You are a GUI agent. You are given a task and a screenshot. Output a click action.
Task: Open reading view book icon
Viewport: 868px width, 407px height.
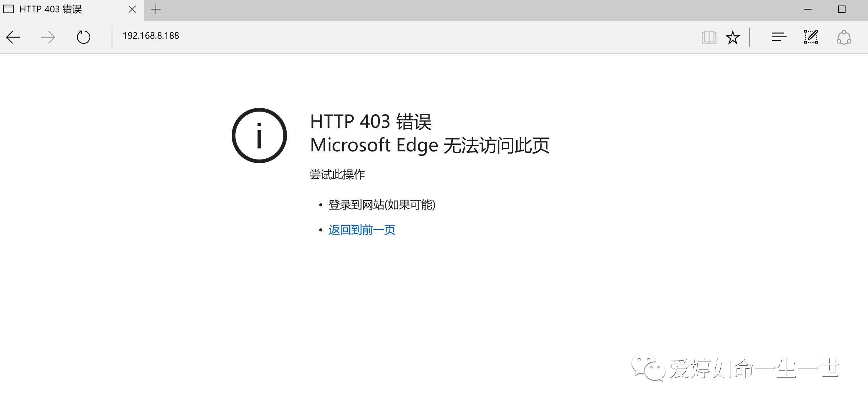tap(709, 38)
